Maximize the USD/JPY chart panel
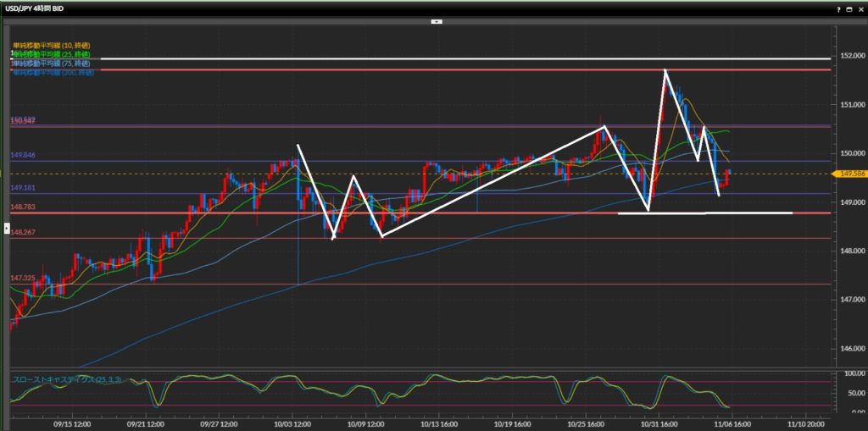 (x=849, y=8)
